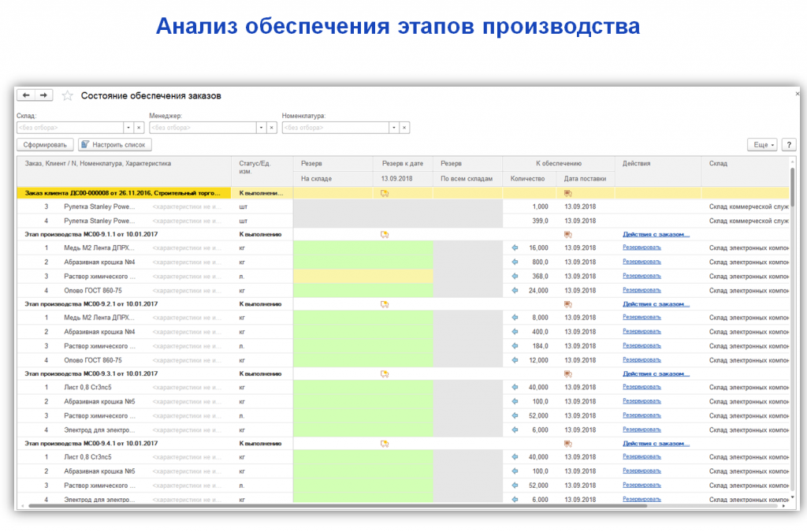Select Олово ГОСТ 860-75 in the 24,000 row
Image resolution: width=807 pixels, height=532 pixels.
pos(93,291)
